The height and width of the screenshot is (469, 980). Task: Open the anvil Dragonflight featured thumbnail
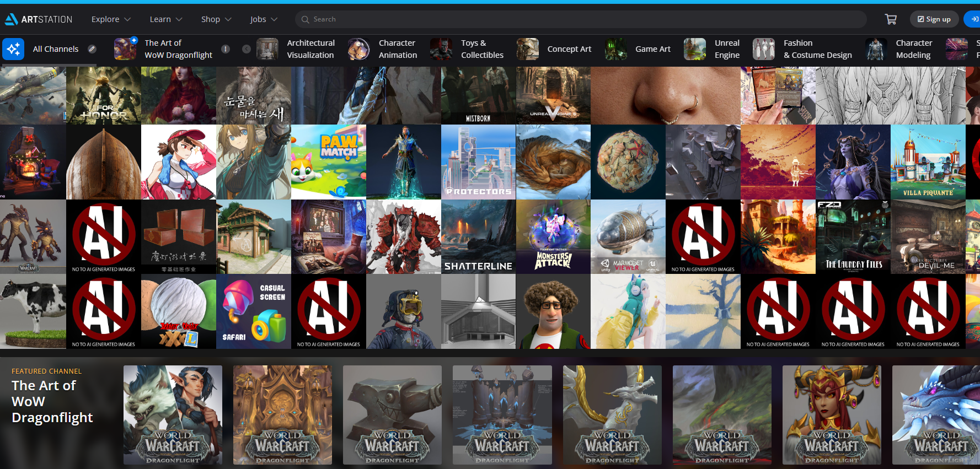pyautogui.click(x=392, y=415)
